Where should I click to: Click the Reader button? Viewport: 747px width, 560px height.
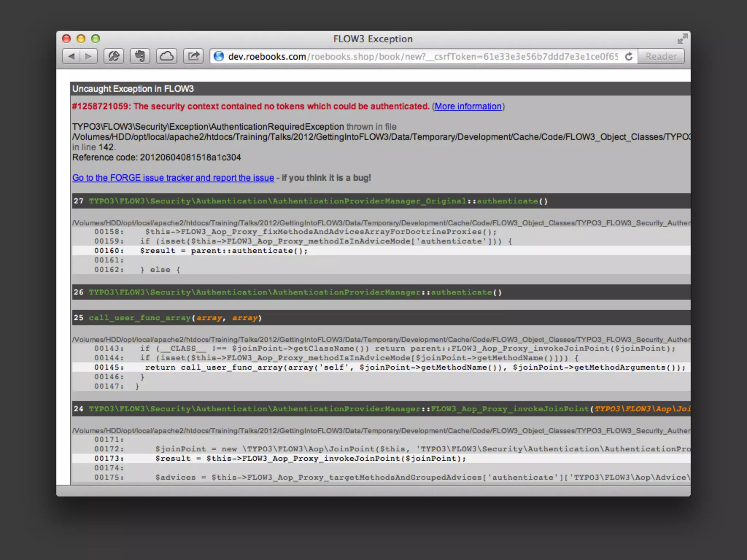(661, 57)
